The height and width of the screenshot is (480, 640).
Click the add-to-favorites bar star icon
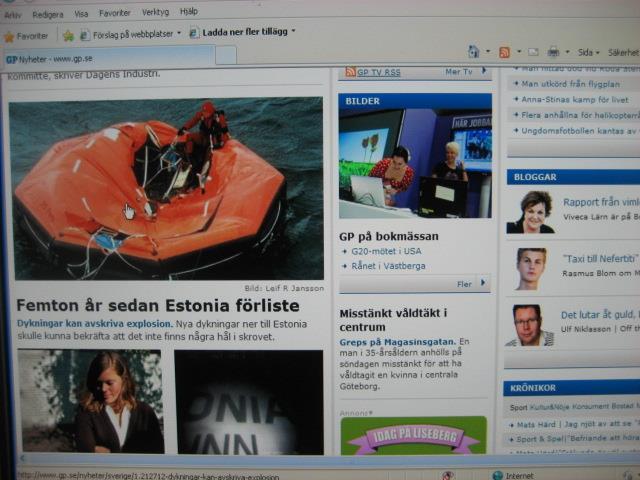[69, 36]
